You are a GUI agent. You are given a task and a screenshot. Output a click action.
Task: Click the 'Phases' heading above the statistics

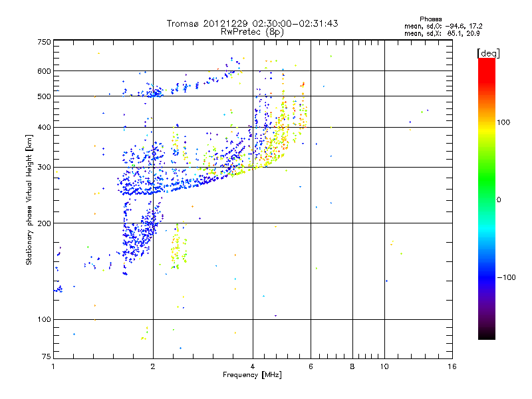(430, 19)
